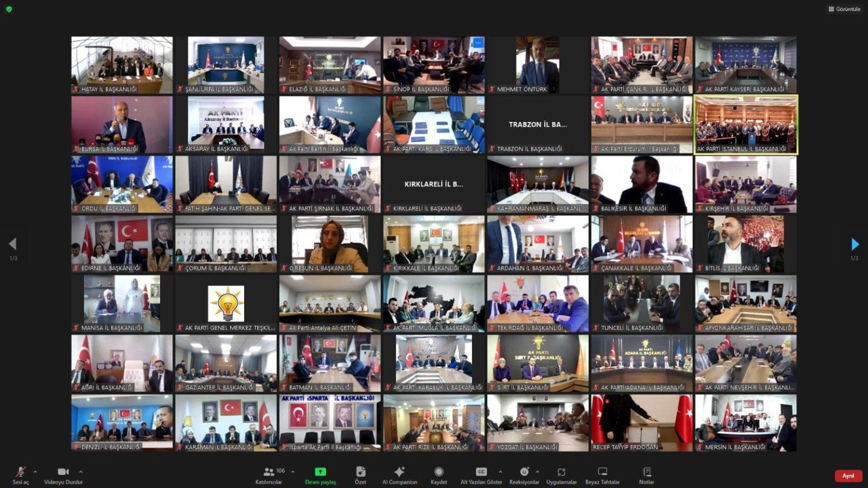Click muted mic icon on KARAMAN İL BAŞKANLIĞI
This screenshot has width=868, height=488.
click(180, 447)
